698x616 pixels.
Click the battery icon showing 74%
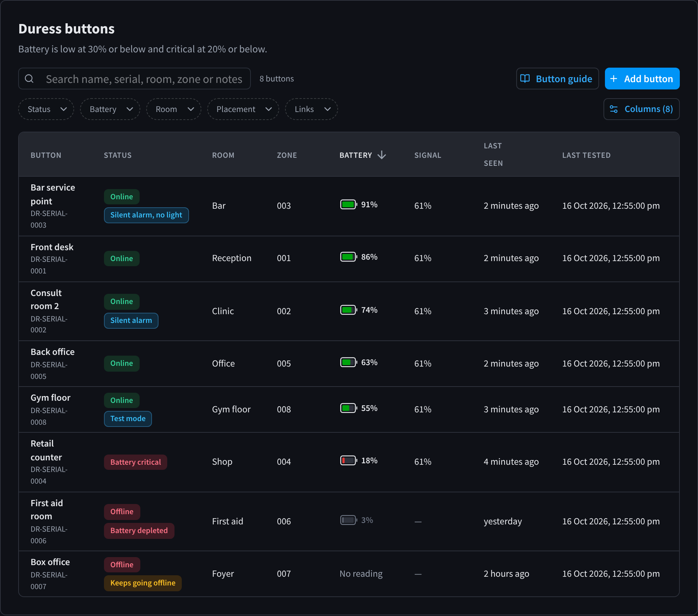[x=349, y=310]
